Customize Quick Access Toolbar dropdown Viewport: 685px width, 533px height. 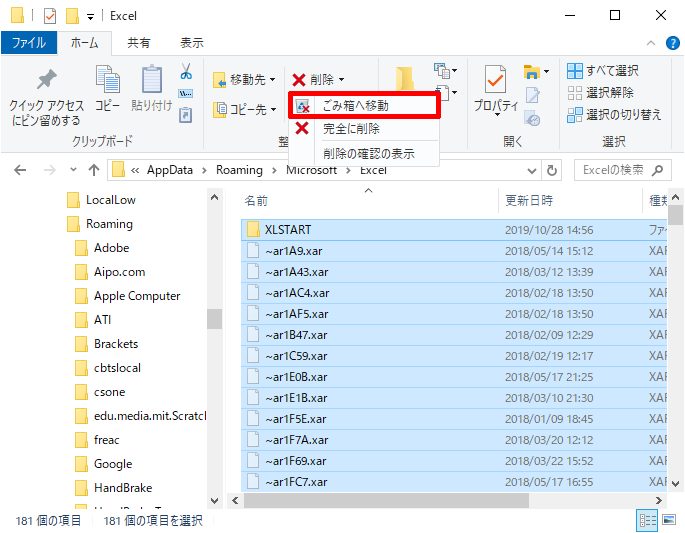[x=90, y=17]
